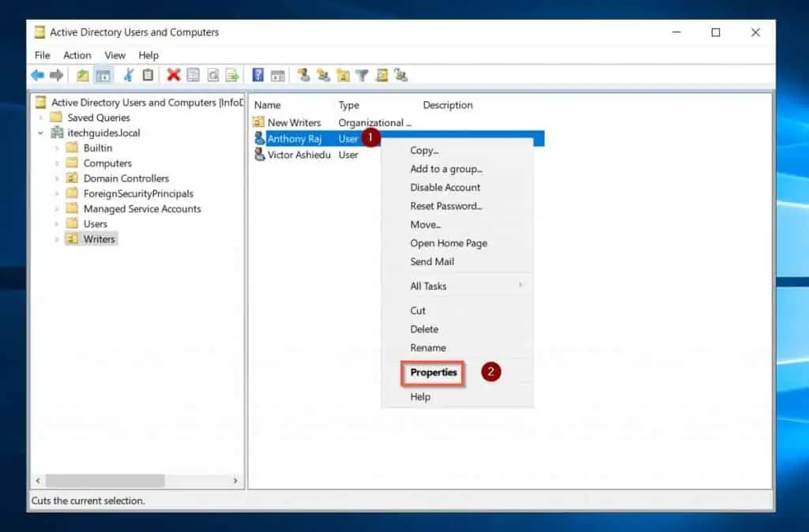Toggle the Show/Hide Action Pane icon
809x532 pixels.
point(277,75)
